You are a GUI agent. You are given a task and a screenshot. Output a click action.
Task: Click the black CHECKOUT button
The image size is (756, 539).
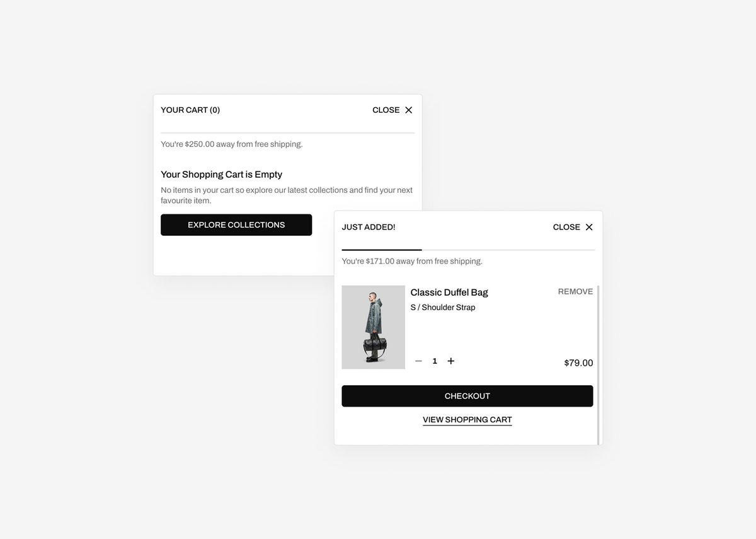pos(467,396)
